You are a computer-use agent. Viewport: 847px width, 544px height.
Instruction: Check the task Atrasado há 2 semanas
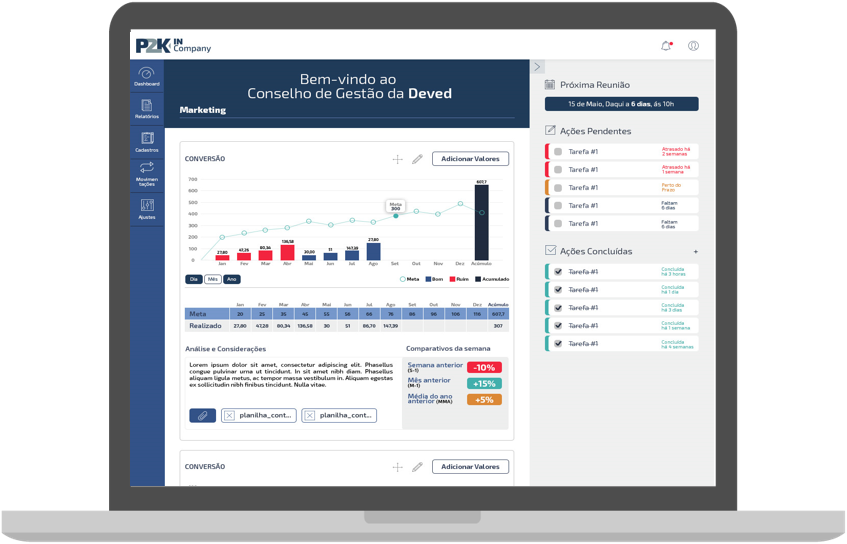coord(558,152)
